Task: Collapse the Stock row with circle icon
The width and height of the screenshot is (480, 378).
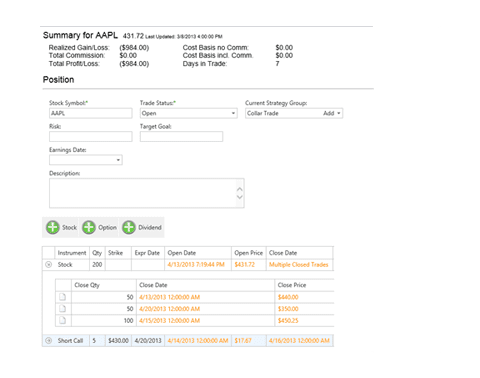Action: 49,265
